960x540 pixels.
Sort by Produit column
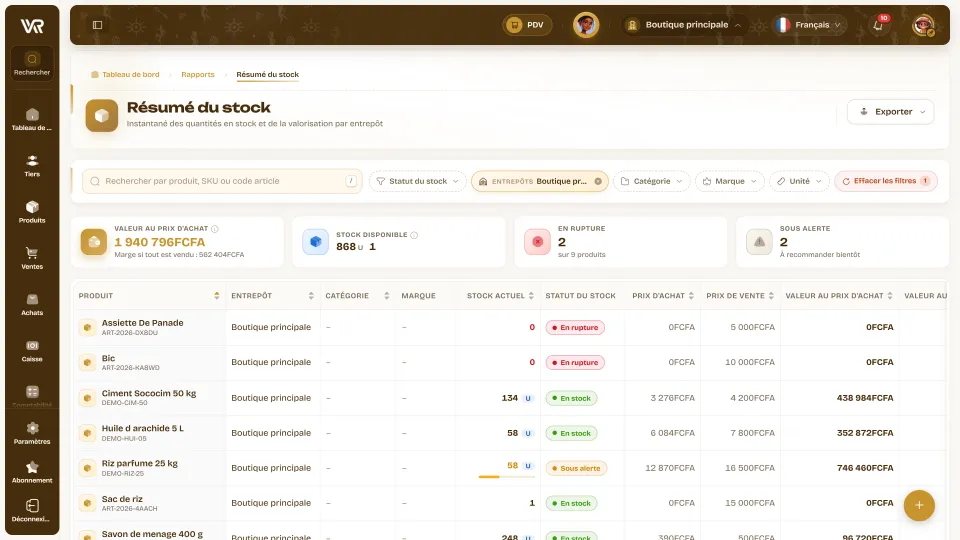coord(217,296)
